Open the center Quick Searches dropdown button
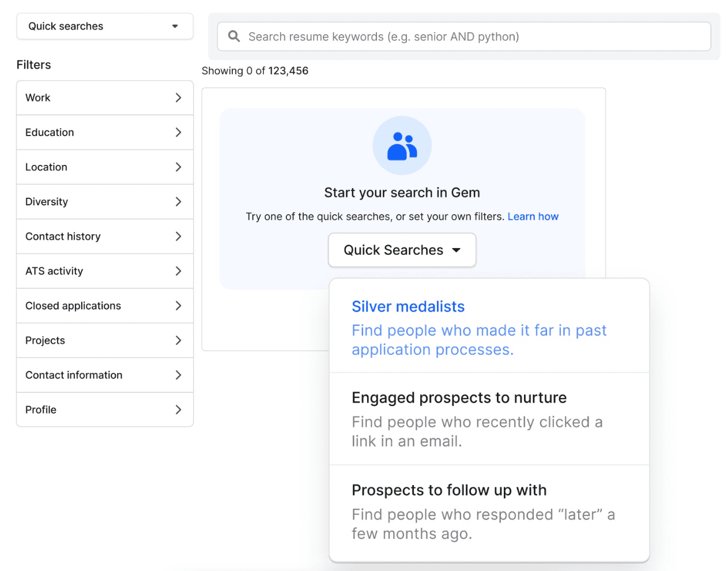 click(x=402, y=250)
